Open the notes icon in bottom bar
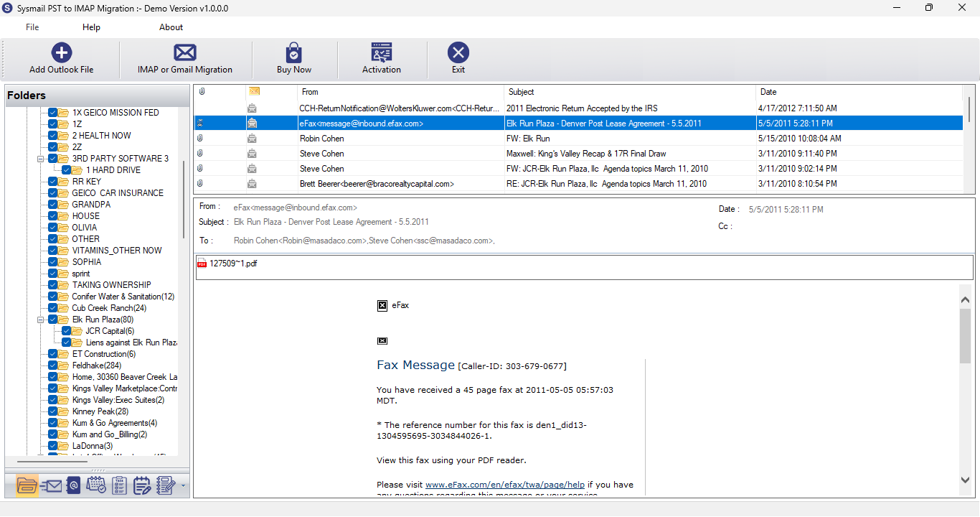The image size is (980, 517). 166,485
